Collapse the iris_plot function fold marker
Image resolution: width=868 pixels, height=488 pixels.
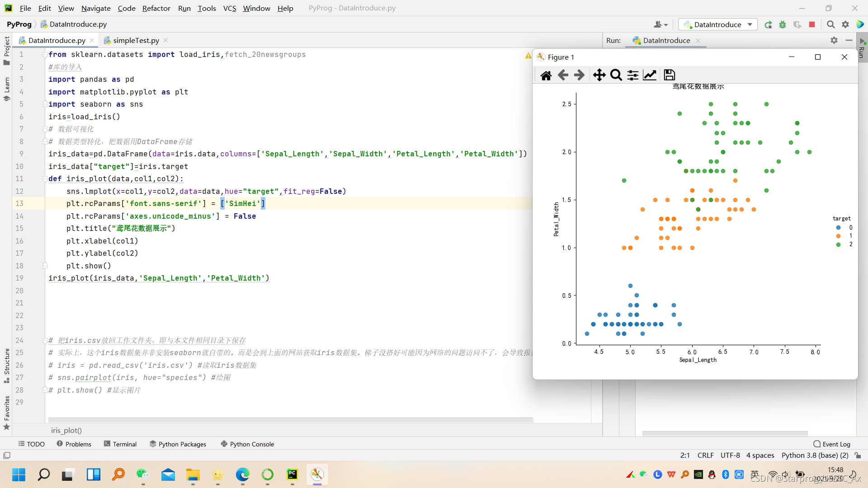point(45,179)
